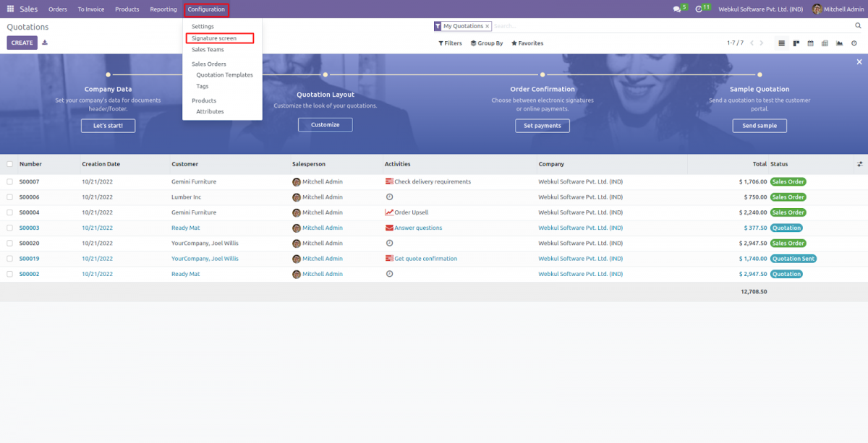Choose Quotation Templates menu item

click(x=225, y=75)
